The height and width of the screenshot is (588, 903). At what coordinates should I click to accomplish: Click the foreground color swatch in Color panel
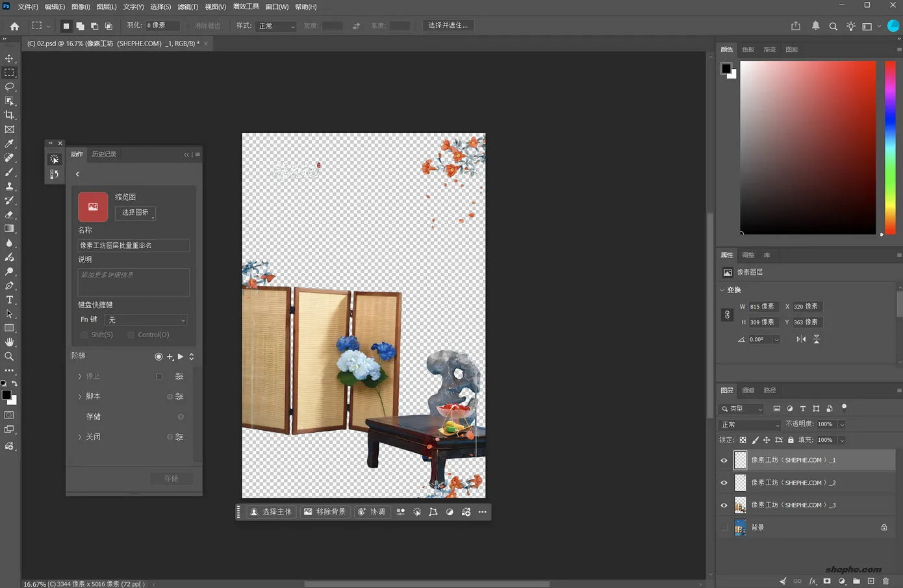pyautogui.click(x=726, y=68)
